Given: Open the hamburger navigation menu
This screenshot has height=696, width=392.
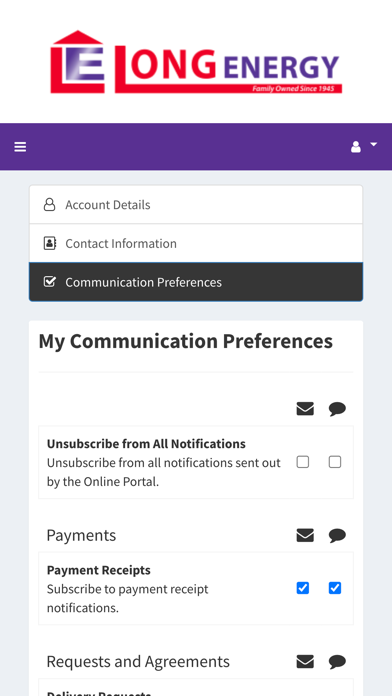Looking at the screenshot, I should [20, 147].
